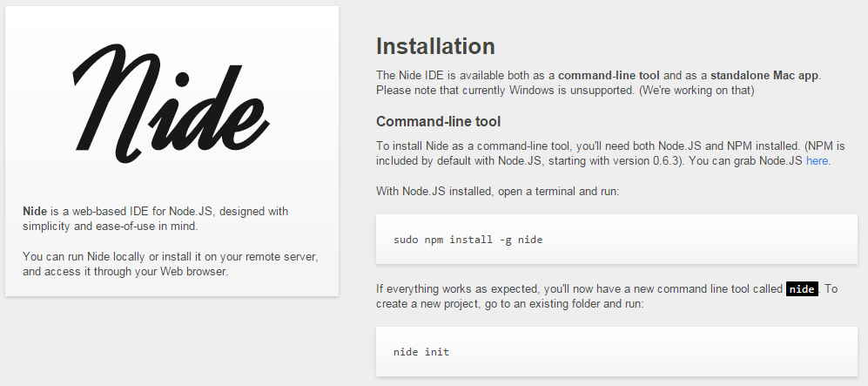868x386 pixels.
Task: Click the 'Command-line tool' subheading
Action: (x=439, y=121)
